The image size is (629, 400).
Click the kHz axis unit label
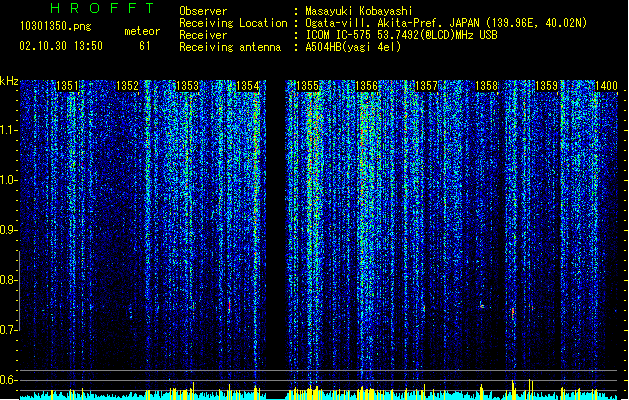click(9, 81)
